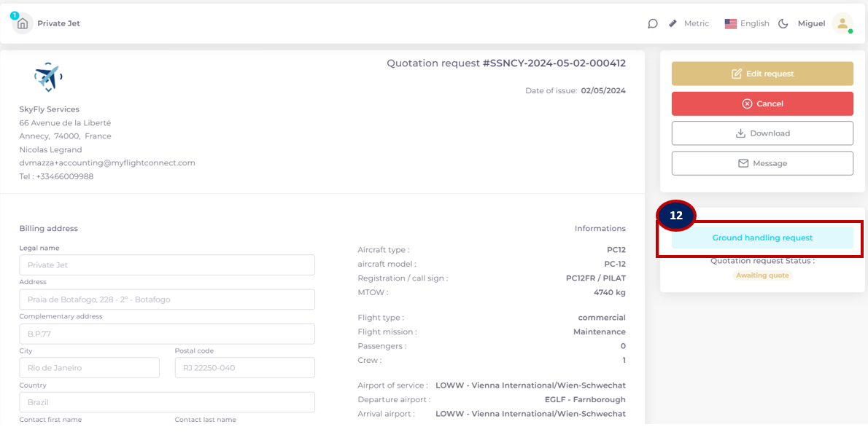Click the Postal code field
Image resolution: width=868 pixels, height=435 pixels.
pos(244,368)
